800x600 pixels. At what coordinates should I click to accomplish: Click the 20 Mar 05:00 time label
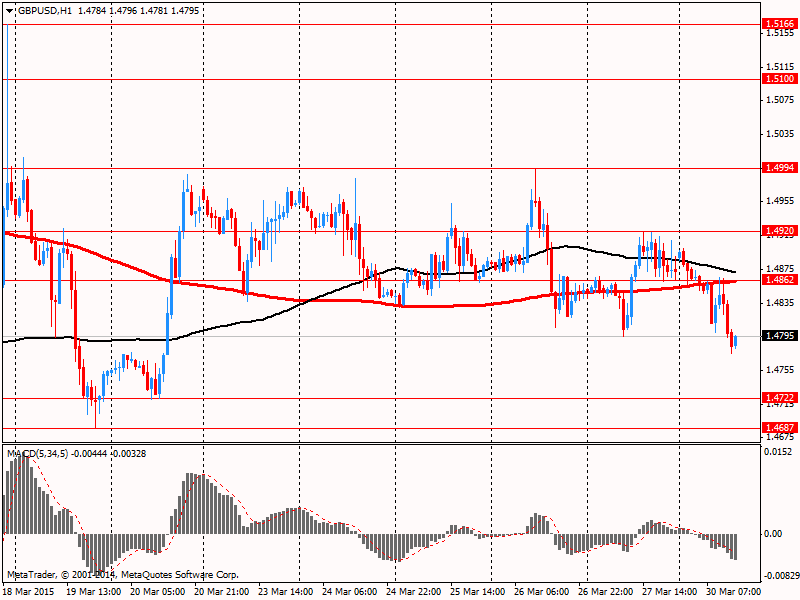(158, 592)
